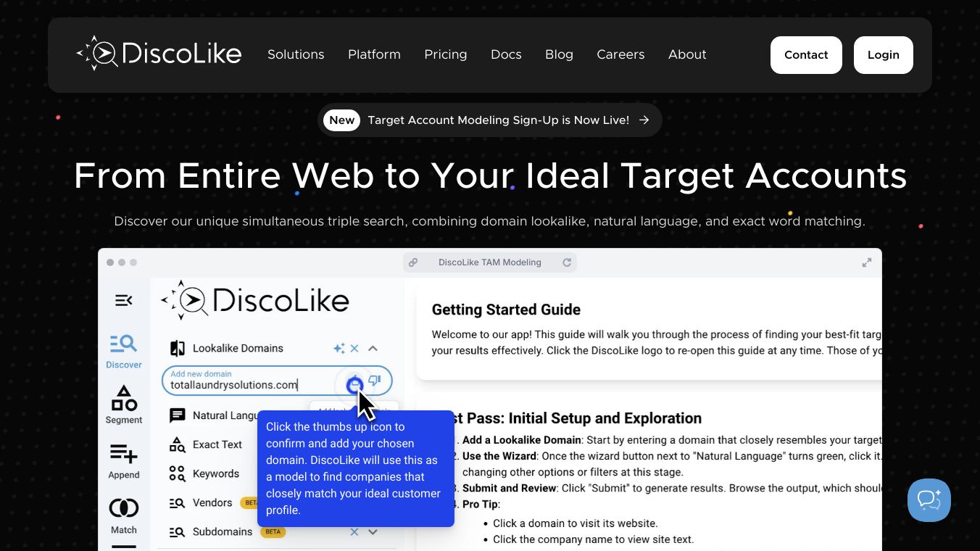Click the Keywords icon
The image size is (980, 551).
pyautogui.click(x=177, y=473)
